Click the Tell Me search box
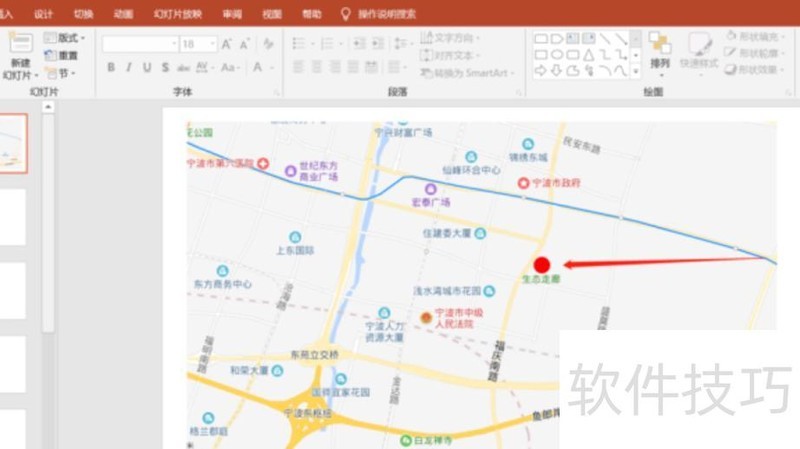This screenshot has height=449, width=800. pos(379,14)
